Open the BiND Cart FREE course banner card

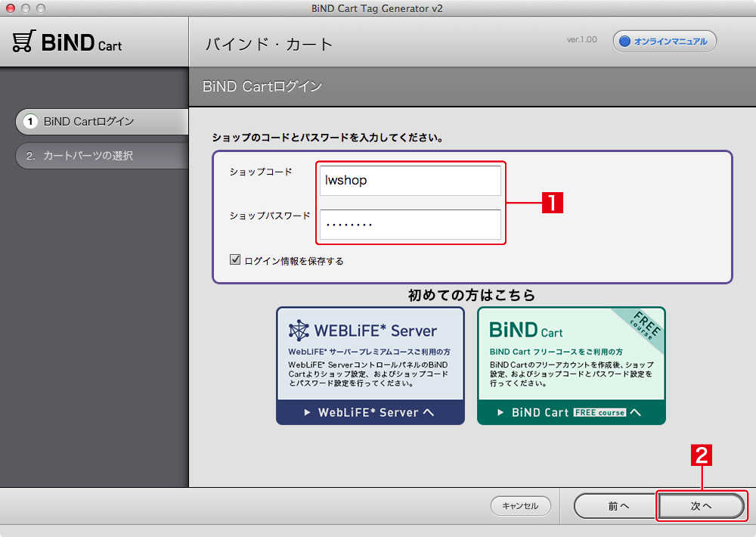[x=572, y=366]
